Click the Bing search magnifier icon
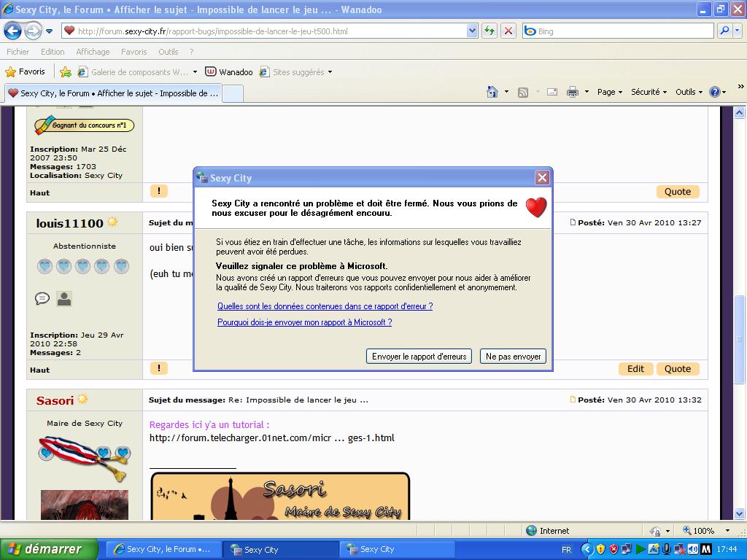The width and height of the screenshot is (747, 560). point(724,31)
